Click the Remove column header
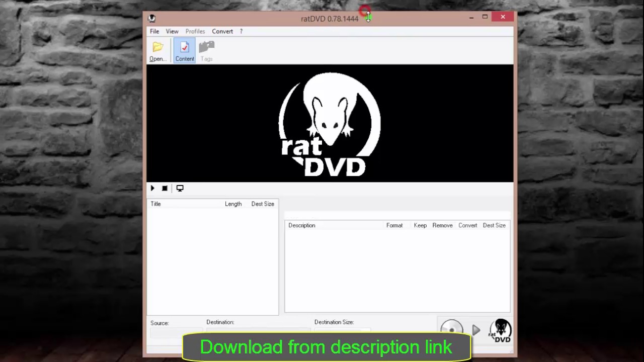Screen dimensions: 644x362 coord(442,225)
